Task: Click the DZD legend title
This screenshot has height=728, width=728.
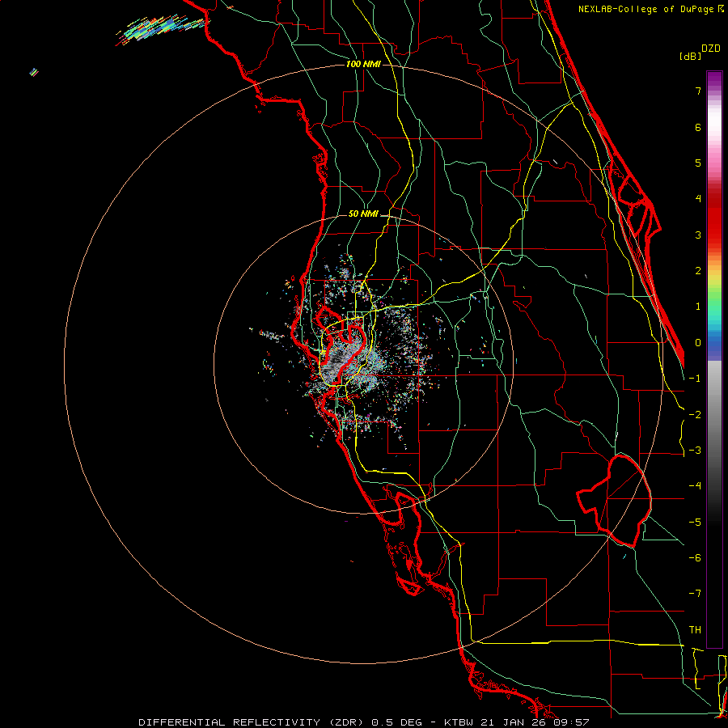Action: pos(711,49)
